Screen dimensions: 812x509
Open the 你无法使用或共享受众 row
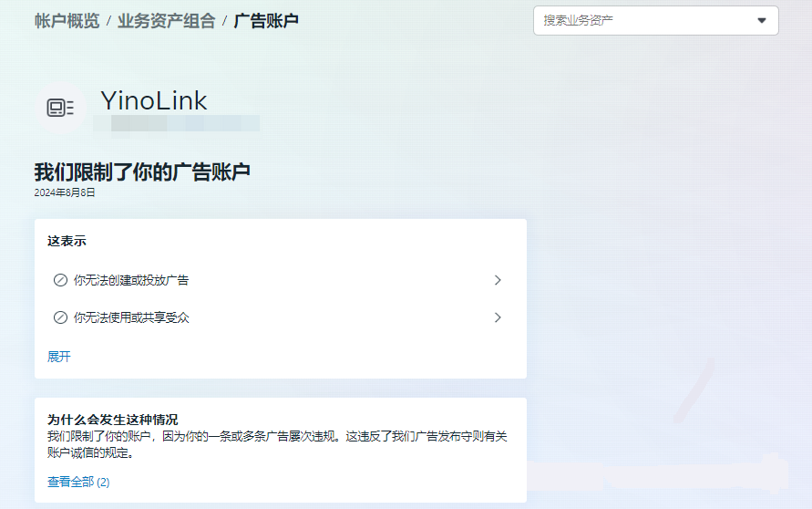(x=279, y=317)
